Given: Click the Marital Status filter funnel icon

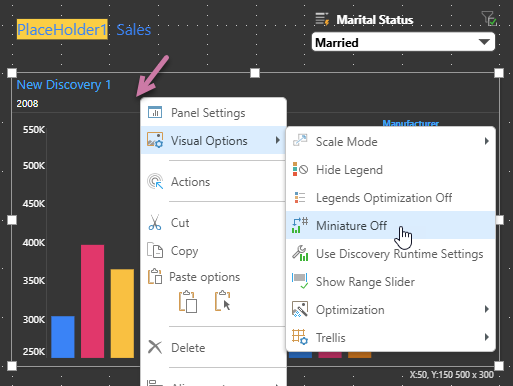Looking at the screenshot, I should point(489,19).
